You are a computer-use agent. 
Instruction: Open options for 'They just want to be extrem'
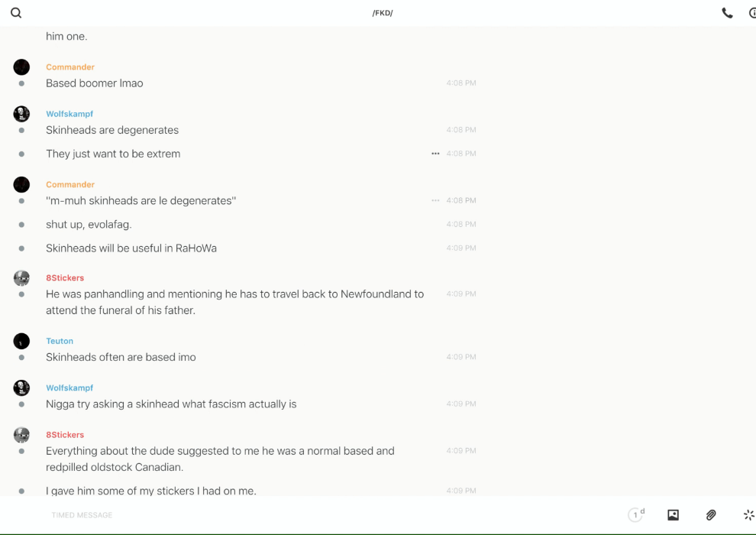pyautogui.click(x=435, y=154)
